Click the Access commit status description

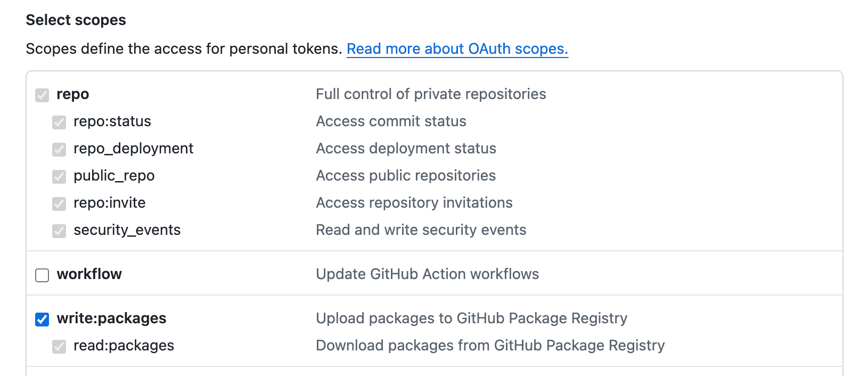391,121
